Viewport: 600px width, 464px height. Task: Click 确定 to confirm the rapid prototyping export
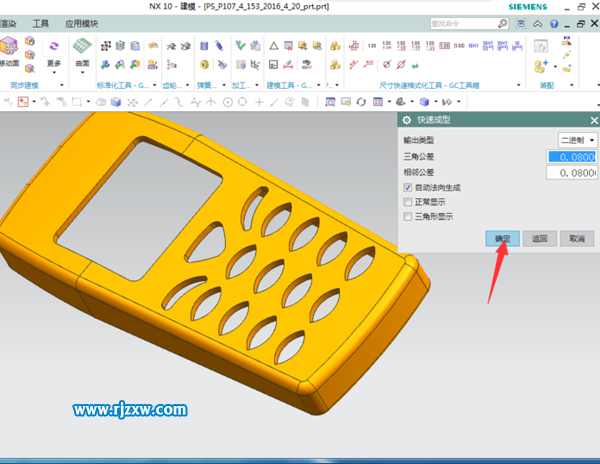click(502, 239)
